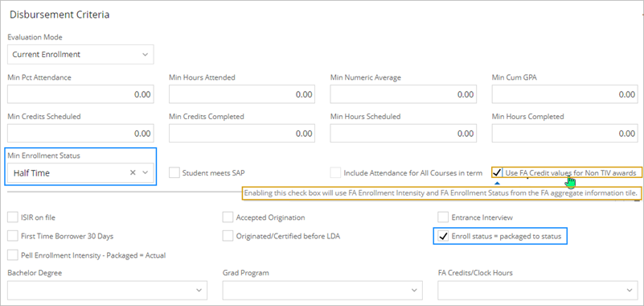Check Originated/Certified before LDA
The width and height of the screenshot is (644, 306).
[228, 236]
